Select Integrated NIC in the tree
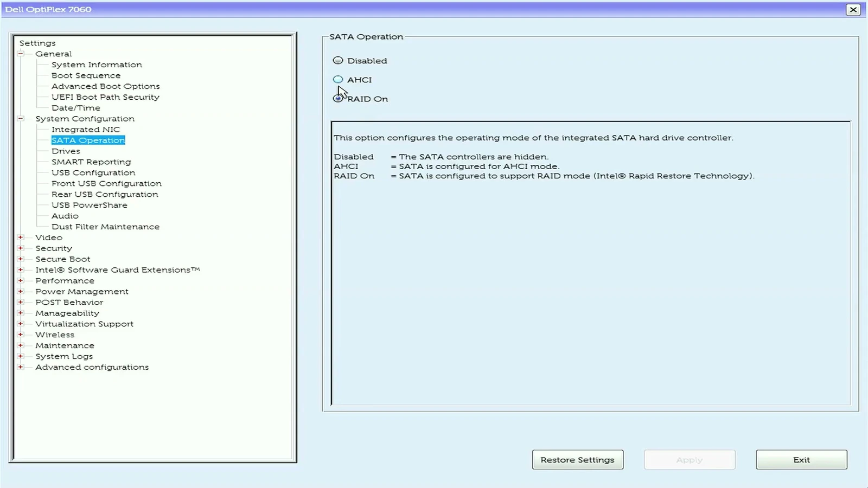 [x=86, y=130]
